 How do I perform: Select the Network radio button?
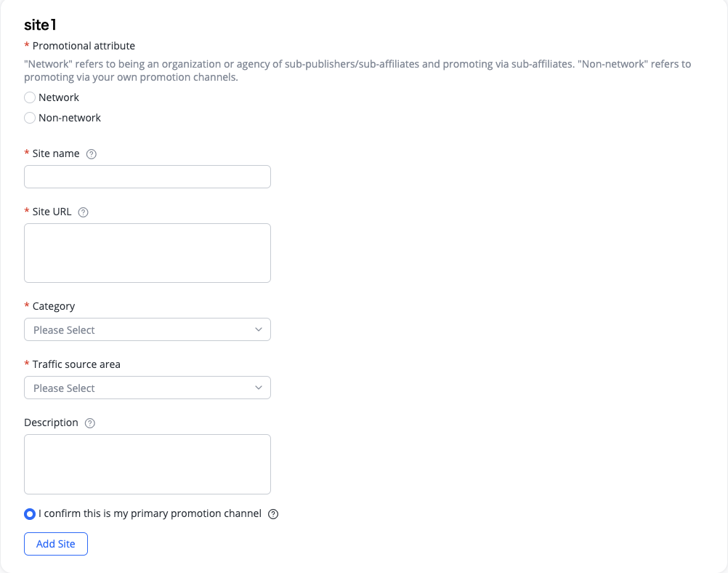coord(30,97)
